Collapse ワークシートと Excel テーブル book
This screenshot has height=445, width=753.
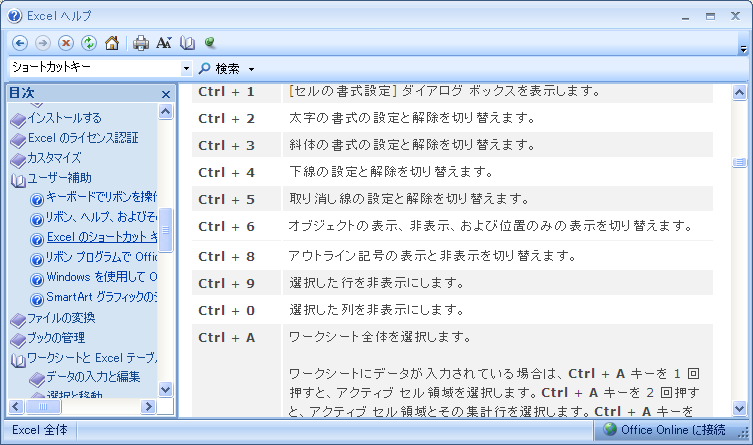point(92,358)
